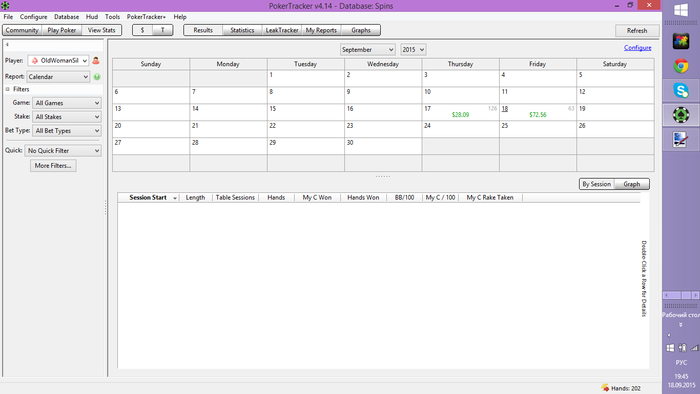Image resolution: width=700 pixels, height=394 pixels.
Task: Sort by the My C Rake Taken column
Action: pyautogui.click(x=490, y=198)
